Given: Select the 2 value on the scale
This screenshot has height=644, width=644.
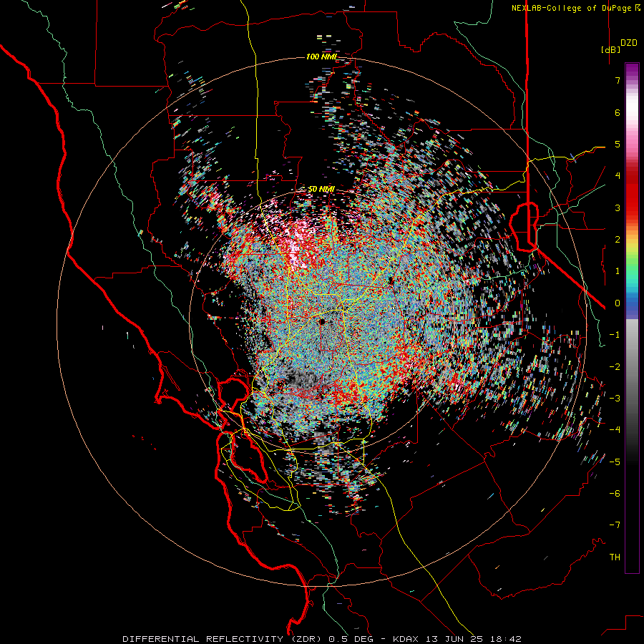Looking at the screenshot, I should [x=618, y=240].
